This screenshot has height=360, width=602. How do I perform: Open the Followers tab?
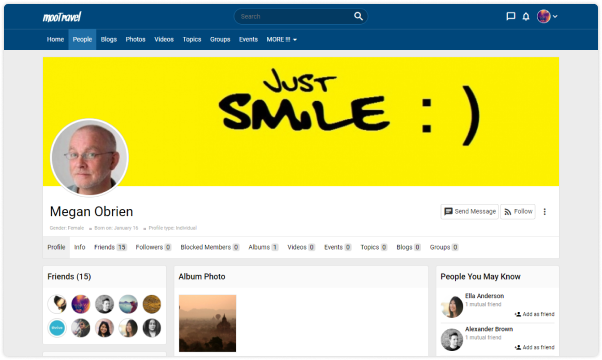(x=153, y=247)
